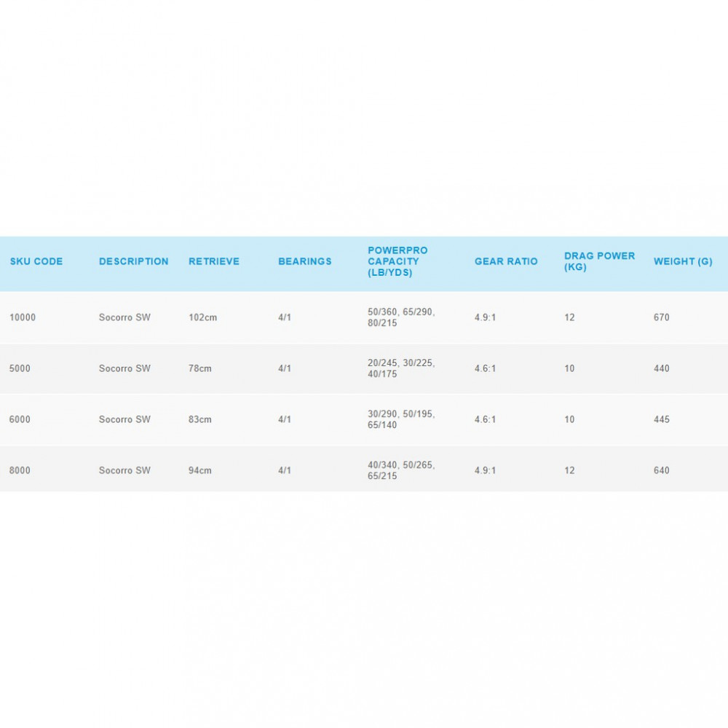Select the weight value 670
The width and height of the screenshot is (728, 728).
click(662, 317)
